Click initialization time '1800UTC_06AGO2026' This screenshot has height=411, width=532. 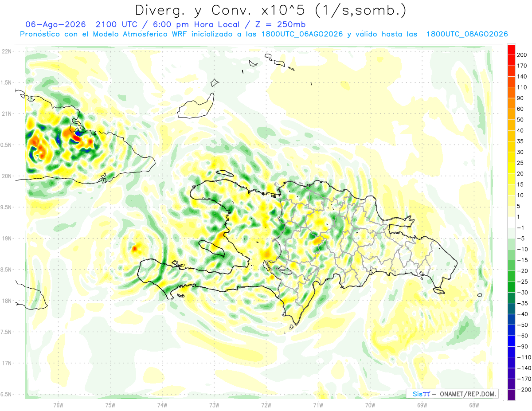pyautogui.click(x=302, y=34)
